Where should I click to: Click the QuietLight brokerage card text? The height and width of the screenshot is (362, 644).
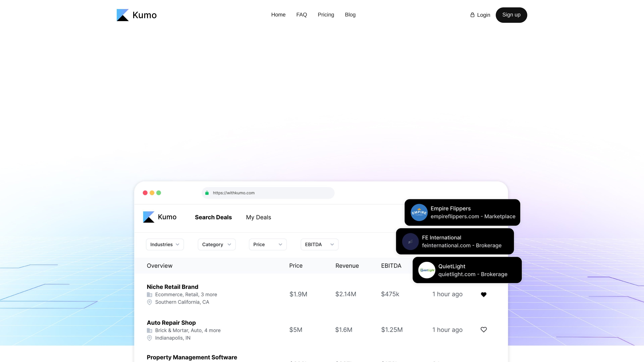point(473,270)
